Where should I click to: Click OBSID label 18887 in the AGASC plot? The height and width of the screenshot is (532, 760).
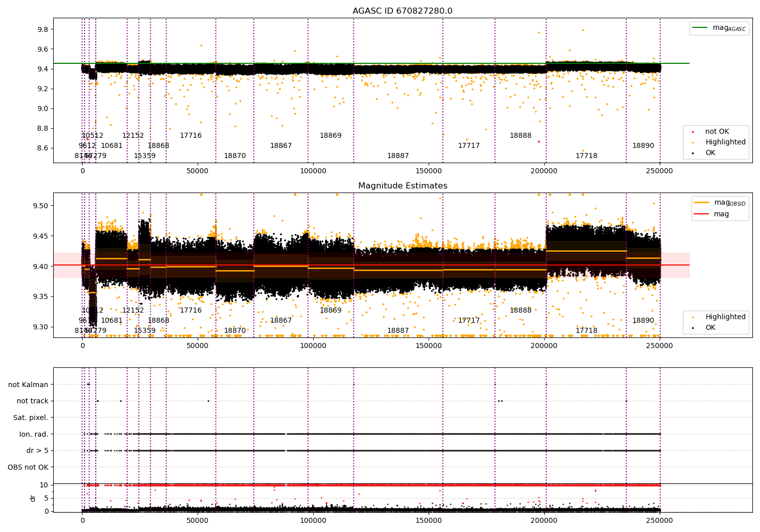398,156
